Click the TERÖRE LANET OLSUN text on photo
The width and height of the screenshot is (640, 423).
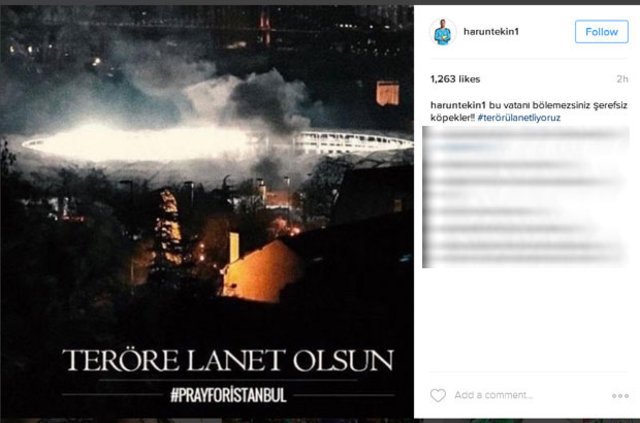[228, 360]
